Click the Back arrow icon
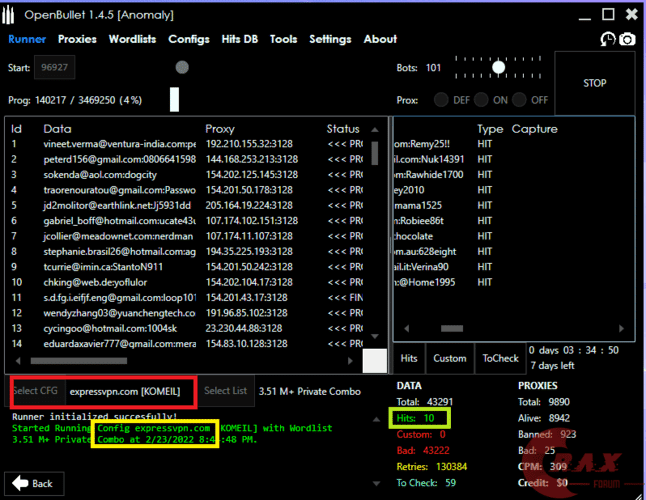Screen dimensions: 646x500 coord(20,483)
